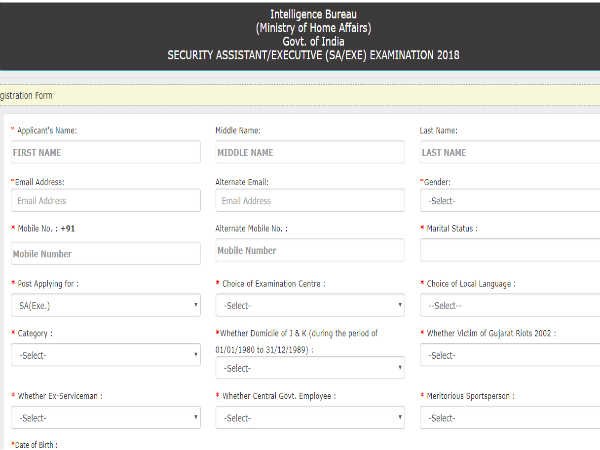Expand Choice of Examination Centre dropdown
This screenshot has height=450, width=600.
click(x=310, y=305)
